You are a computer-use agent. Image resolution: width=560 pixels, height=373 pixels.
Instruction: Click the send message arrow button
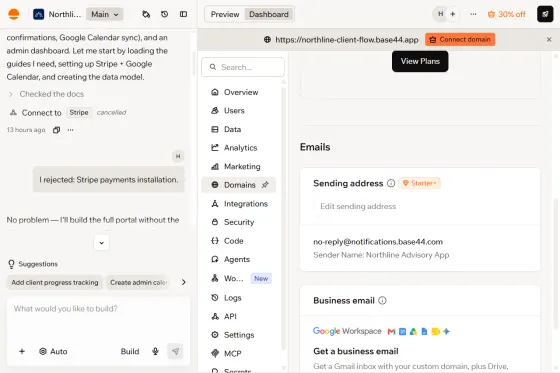[x=175, y=352]
